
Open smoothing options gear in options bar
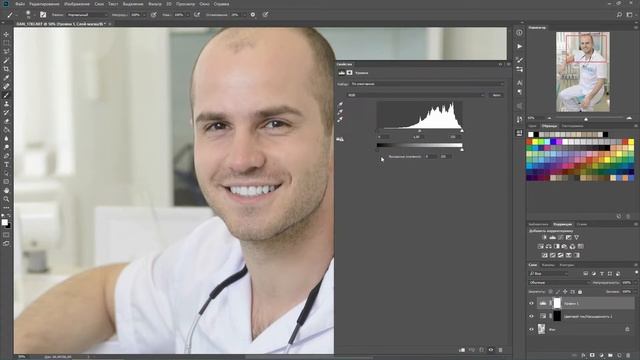(253, 15)
